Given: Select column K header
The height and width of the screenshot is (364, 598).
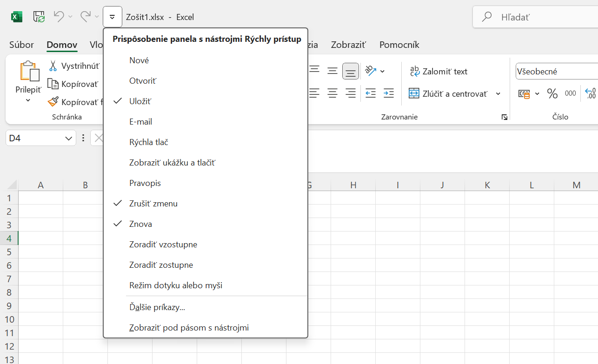Looking at the screenshot, I should click(x=487, y=185).
